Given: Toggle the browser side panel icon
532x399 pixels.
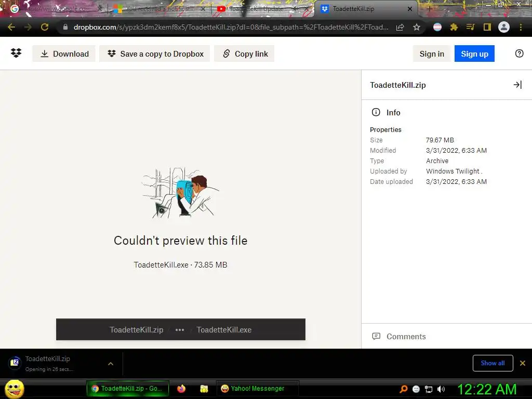Looking at the screenshot, I should (487, 27).
